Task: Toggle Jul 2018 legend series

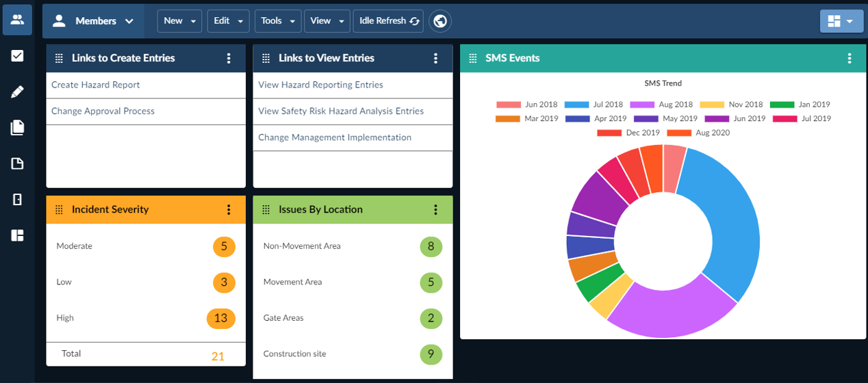Action: tap(594, 105)
